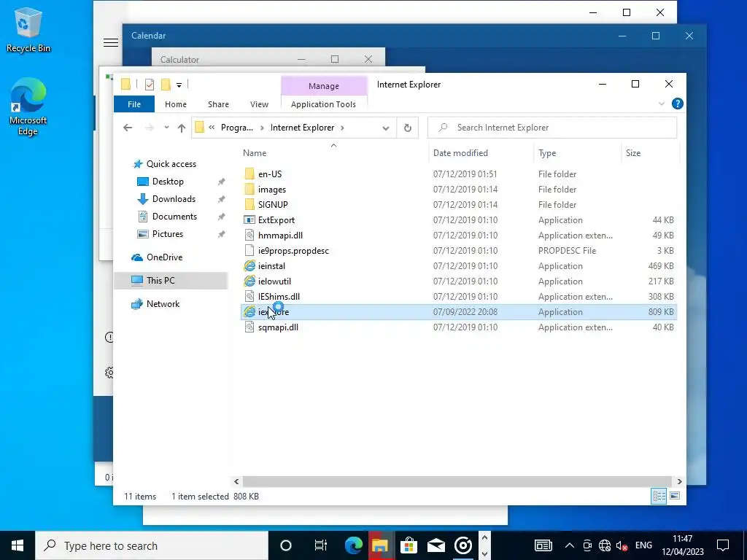This screenshot has width=747, height=560.
Task: Click the Search Internet Explorer field
Action: (552, 128)
